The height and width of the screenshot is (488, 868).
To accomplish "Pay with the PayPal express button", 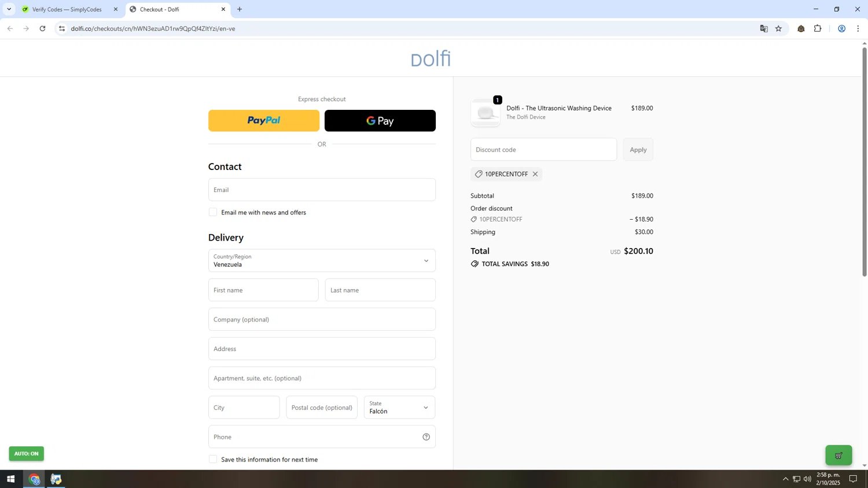I will (264, 121).
